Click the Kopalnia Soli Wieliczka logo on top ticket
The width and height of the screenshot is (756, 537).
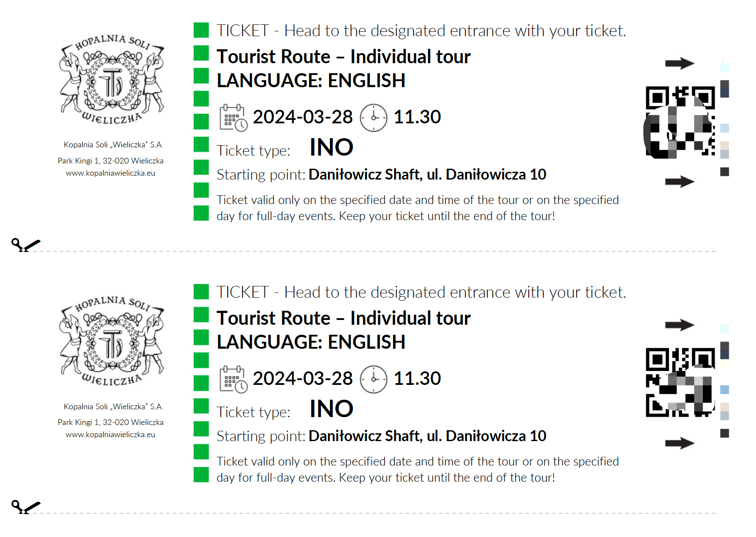click(112, 79)
